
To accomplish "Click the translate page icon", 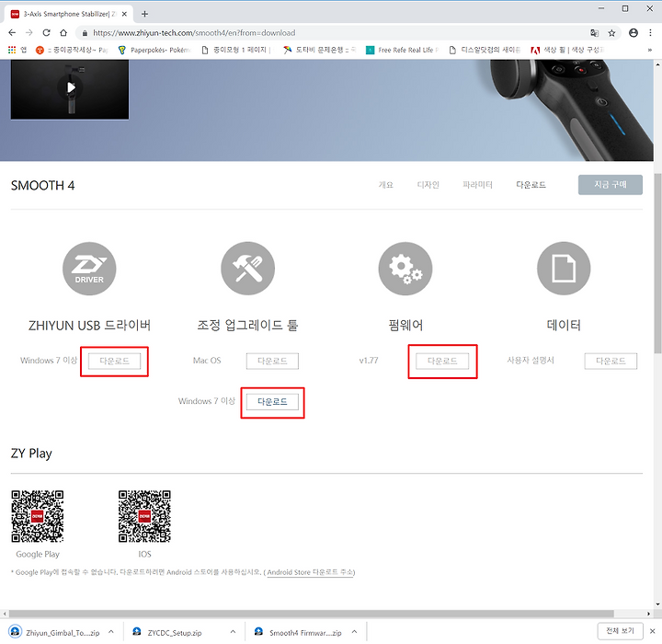I will click(595, 33).
